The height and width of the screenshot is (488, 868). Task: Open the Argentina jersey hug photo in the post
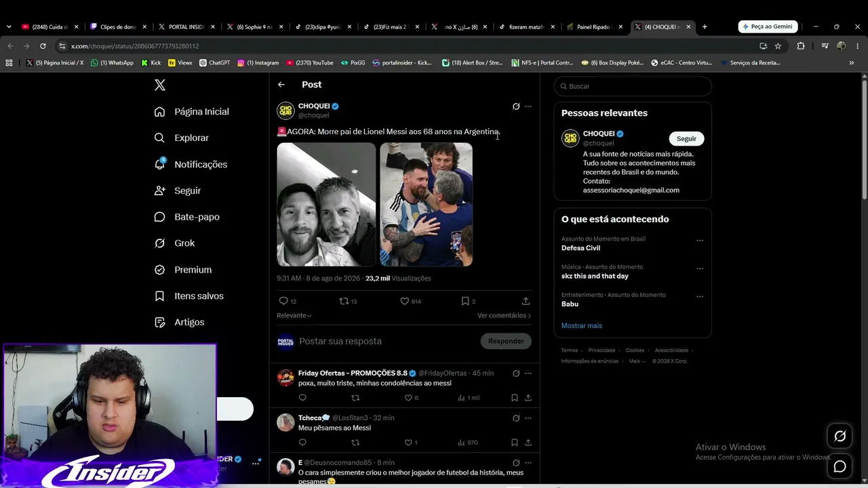point(426,204)
